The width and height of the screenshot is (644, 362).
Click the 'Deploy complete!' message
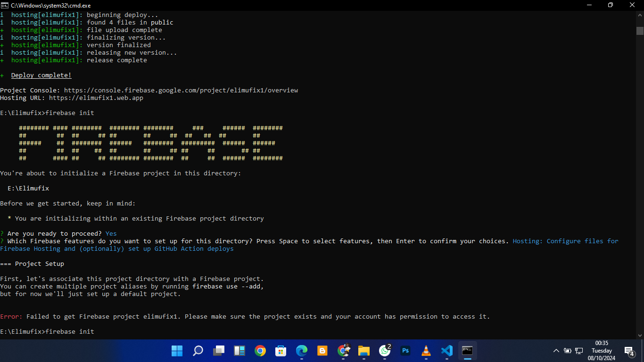point(41,75)
